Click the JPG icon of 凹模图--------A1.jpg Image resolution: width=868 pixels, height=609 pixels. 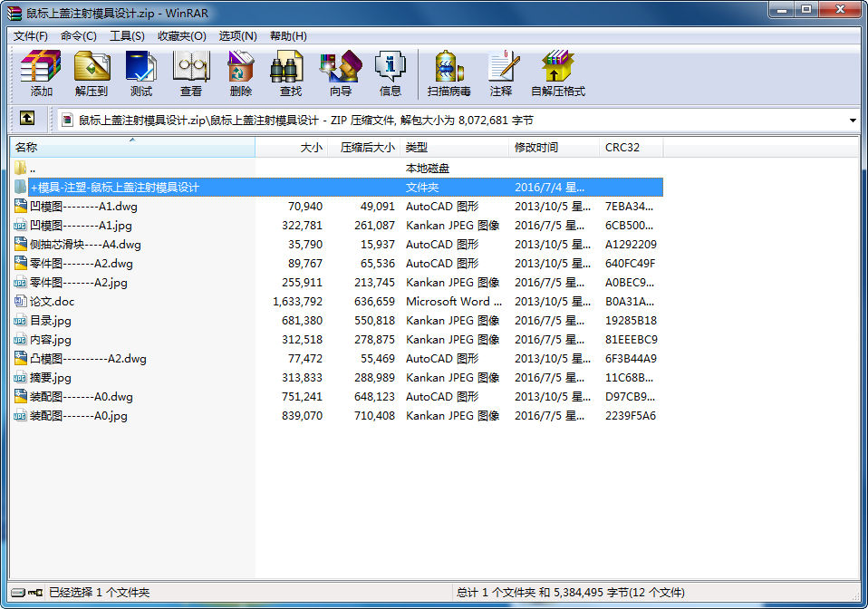(21, 226)
